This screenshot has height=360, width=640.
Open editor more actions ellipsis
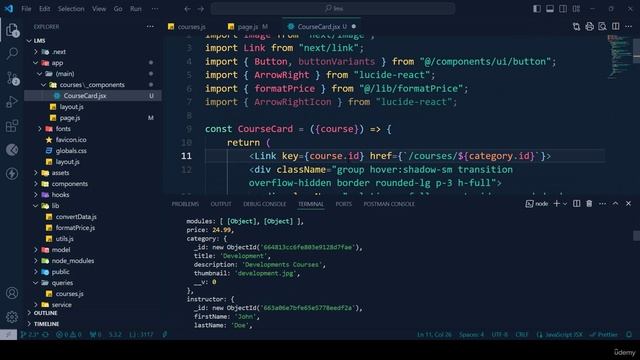(629, 27)
